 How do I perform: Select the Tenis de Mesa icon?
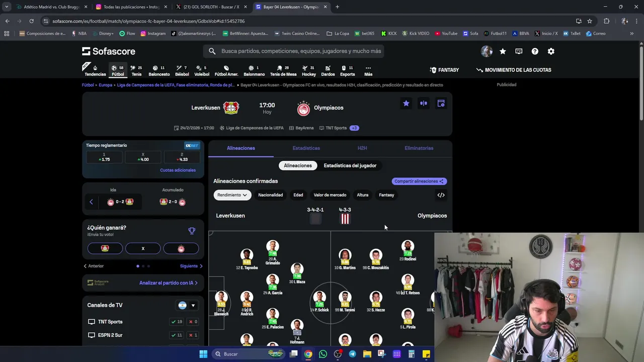283,70
